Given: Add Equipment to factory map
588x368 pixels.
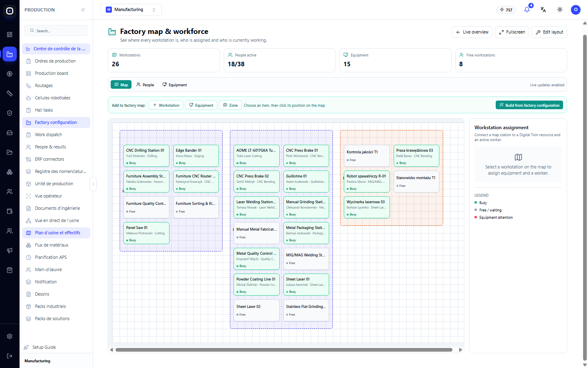Looking at the screenshot, I should [x=201, y=105].
